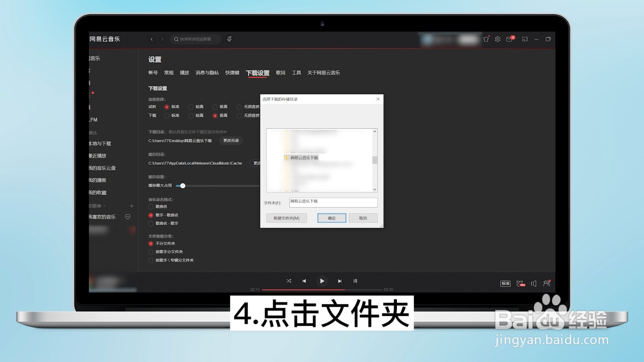Switch to the 播放 settings tab
Image resolution: width=644 pixels, height=362 pixels.
[184, 73]
